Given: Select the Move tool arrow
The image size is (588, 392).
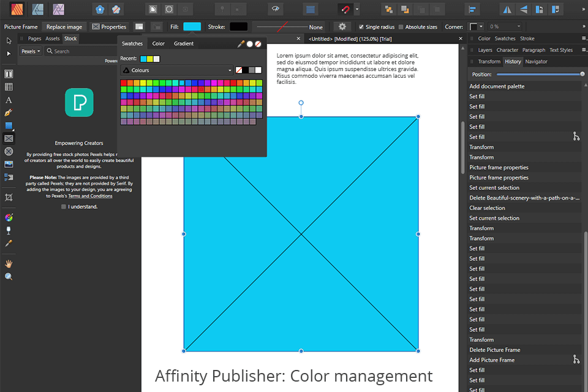Looking at the screenshot, I should point(9,40).
